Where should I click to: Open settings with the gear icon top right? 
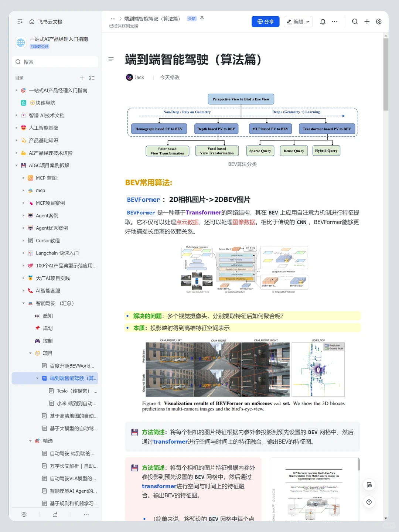click(378, 21)
